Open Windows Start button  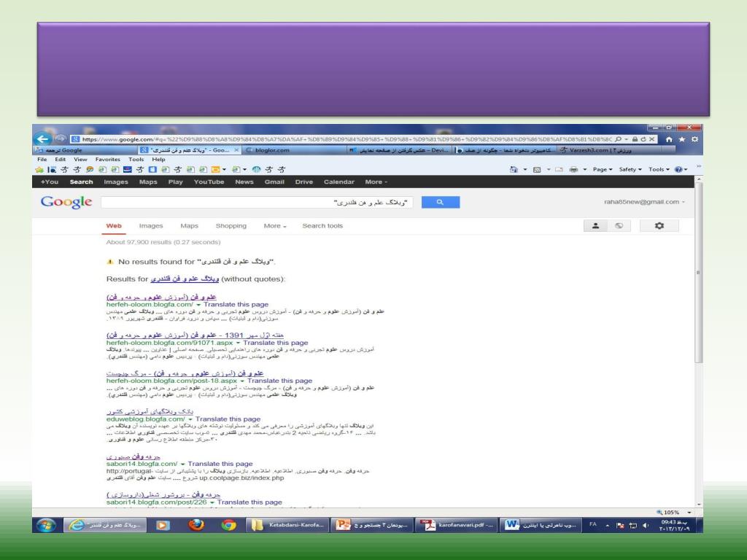pos(46,525)
